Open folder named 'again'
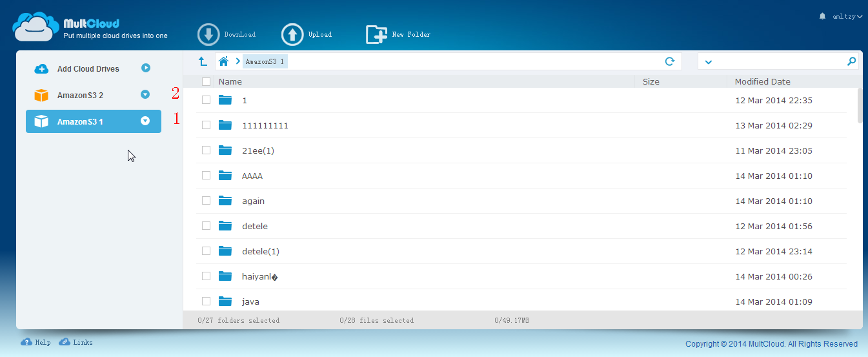868x357 pixels. click(254, 201)
